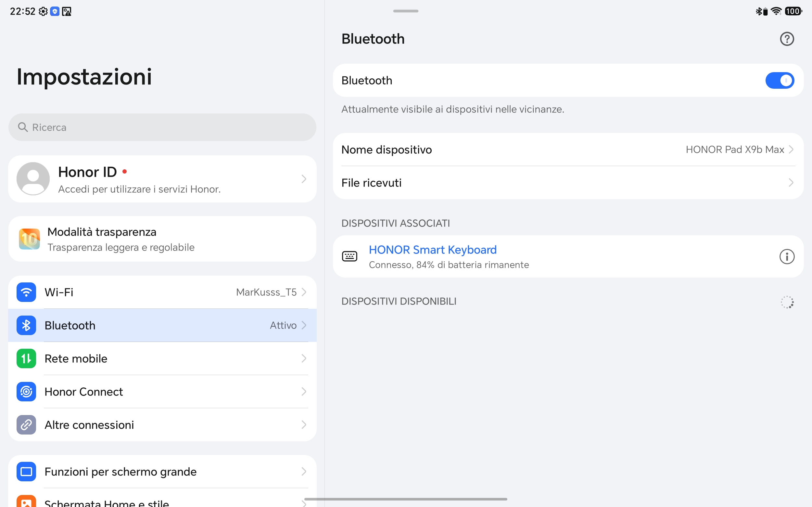Tap the top window drag handle
The image size is (812, 507).
click(405, 11)
